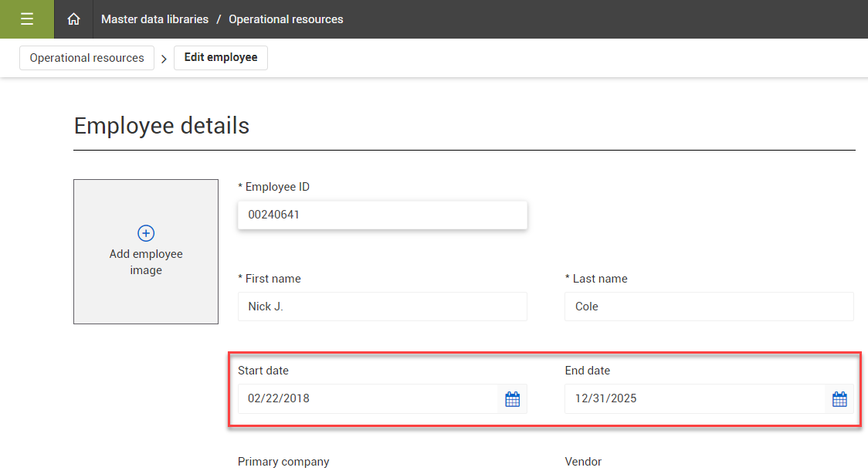The width and height of the screenshot is (868, 471).
Task: Click the Employee details heading
Action: (161, 126)
